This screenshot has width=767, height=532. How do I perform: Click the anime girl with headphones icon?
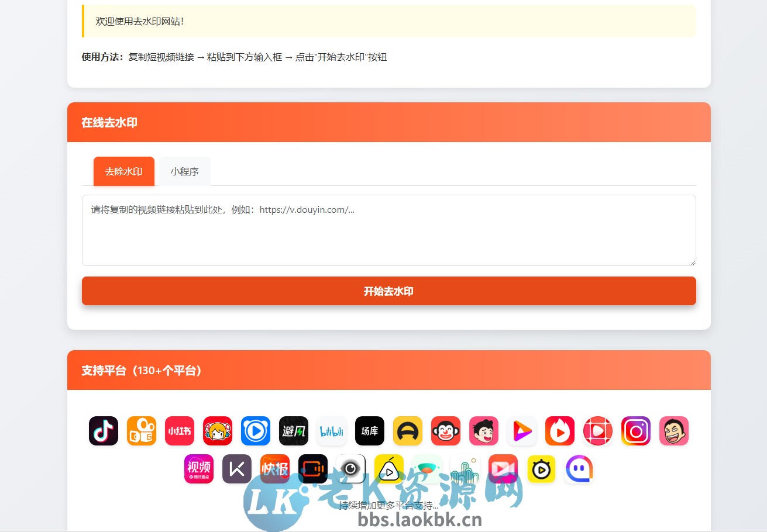(x=218, y=431)
